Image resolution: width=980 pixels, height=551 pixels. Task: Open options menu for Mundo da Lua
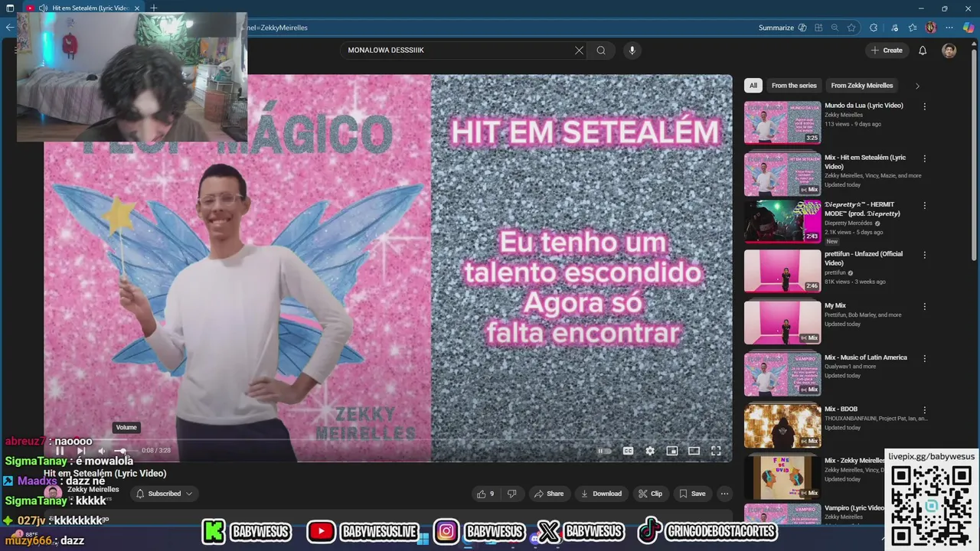tap(925, 106)
